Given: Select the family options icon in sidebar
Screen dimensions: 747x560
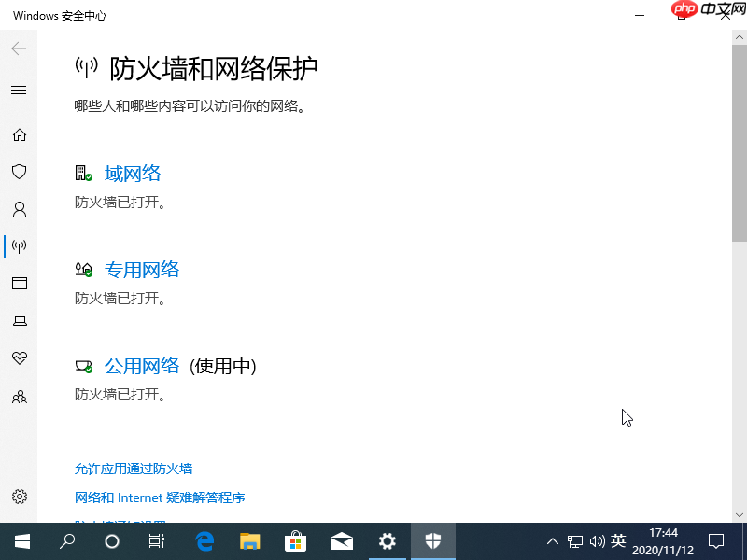Looking at the screenshot, I should pyautogui.click(x=19, y=397).
